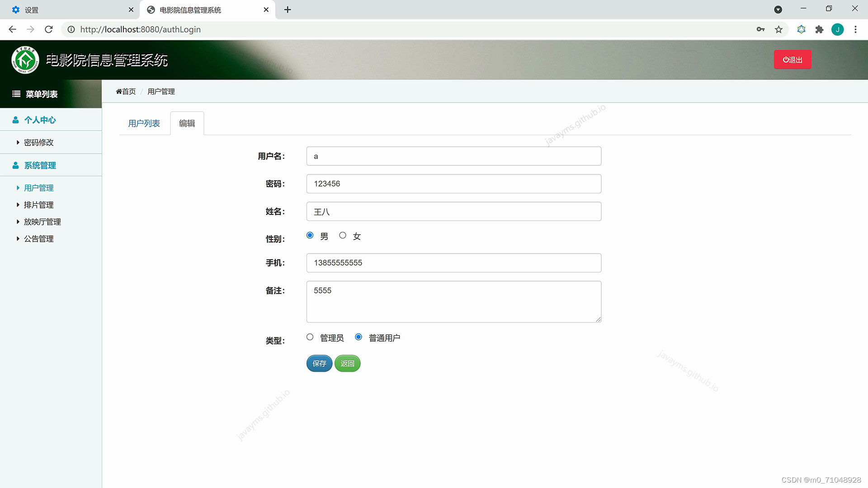
Task: Open Chrome three-dot menu
Action: click(855, 29)
